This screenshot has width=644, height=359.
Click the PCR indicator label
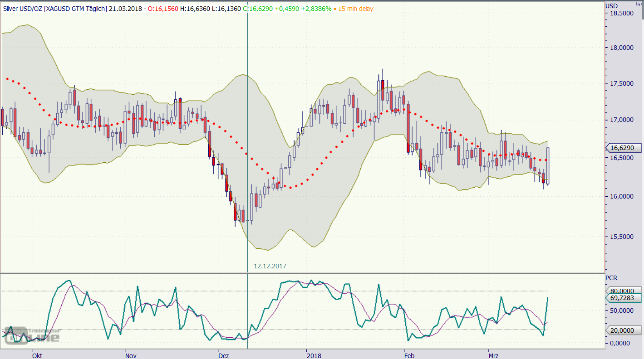(x=612, y=278)
